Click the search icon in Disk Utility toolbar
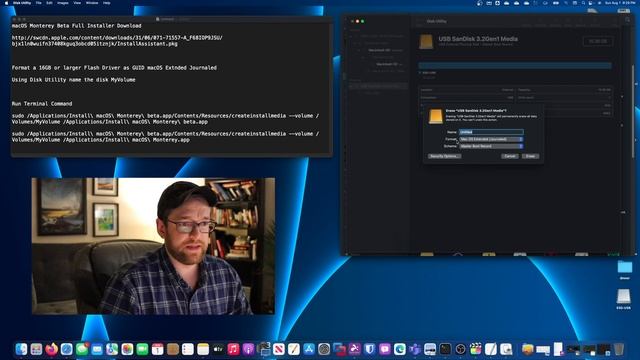This screenshot has height=360, width=640. 627,20
